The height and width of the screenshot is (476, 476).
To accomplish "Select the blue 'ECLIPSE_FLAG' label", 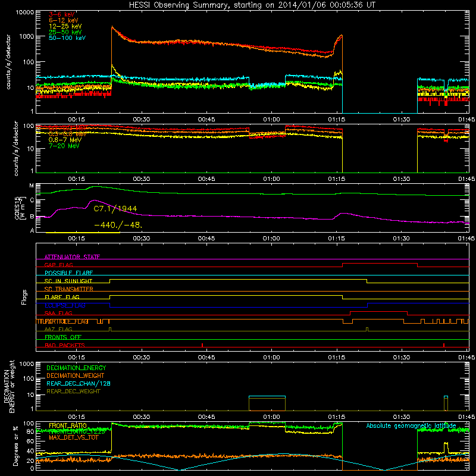I will pyautogui.click(x=65, y=305).
